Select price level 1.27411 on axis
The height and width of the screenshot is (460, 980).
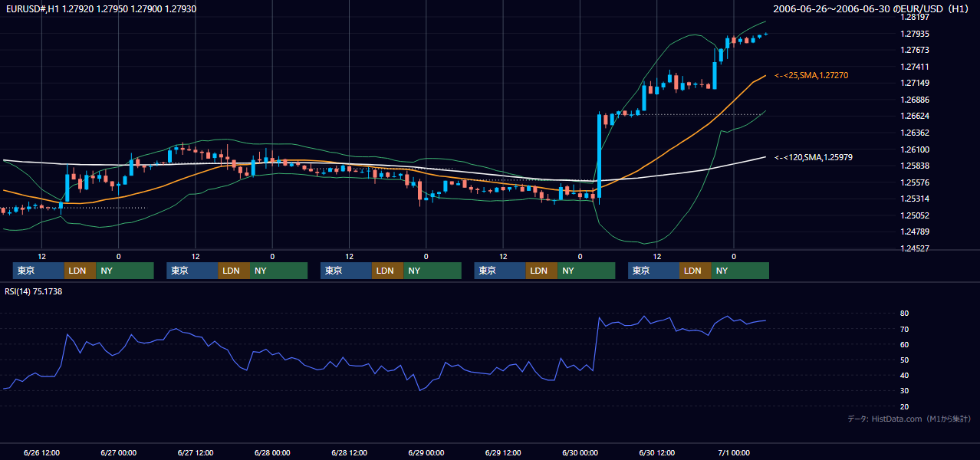916,67
